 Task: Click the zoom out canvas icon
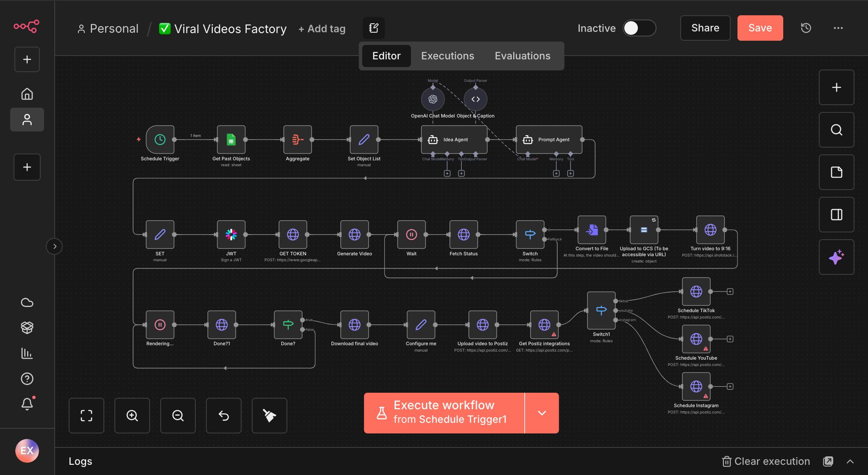click(178, 416)
